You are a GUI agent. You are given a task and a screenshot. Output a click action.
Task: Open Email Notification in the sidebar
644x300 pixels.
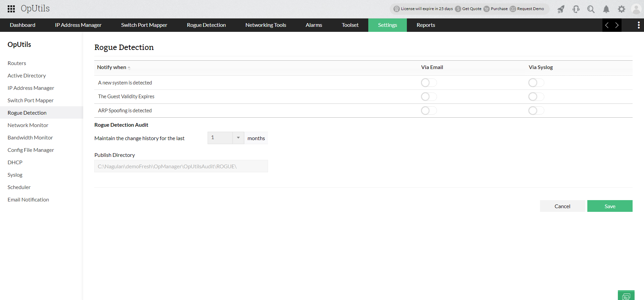click(28, 200)
